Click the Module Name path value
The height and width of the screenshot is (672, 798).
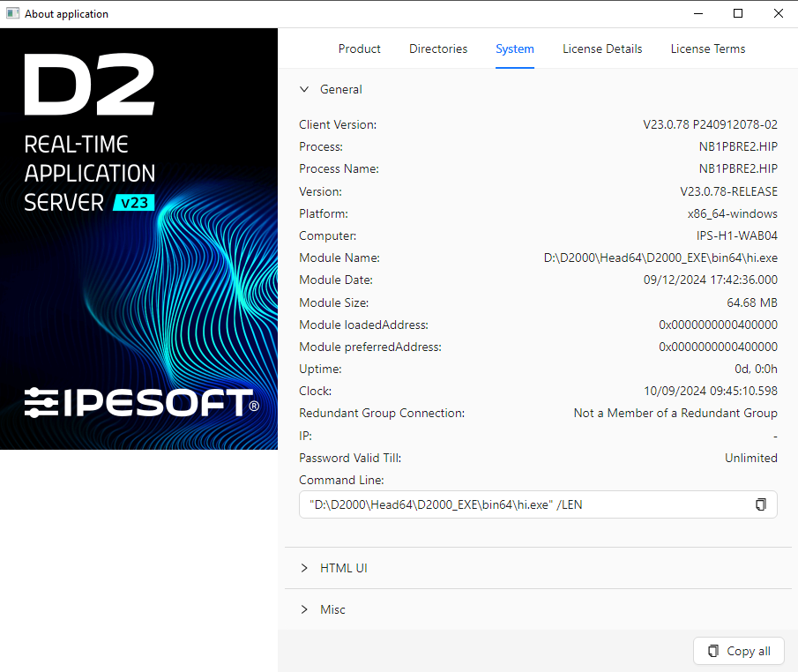coord(660,258)
